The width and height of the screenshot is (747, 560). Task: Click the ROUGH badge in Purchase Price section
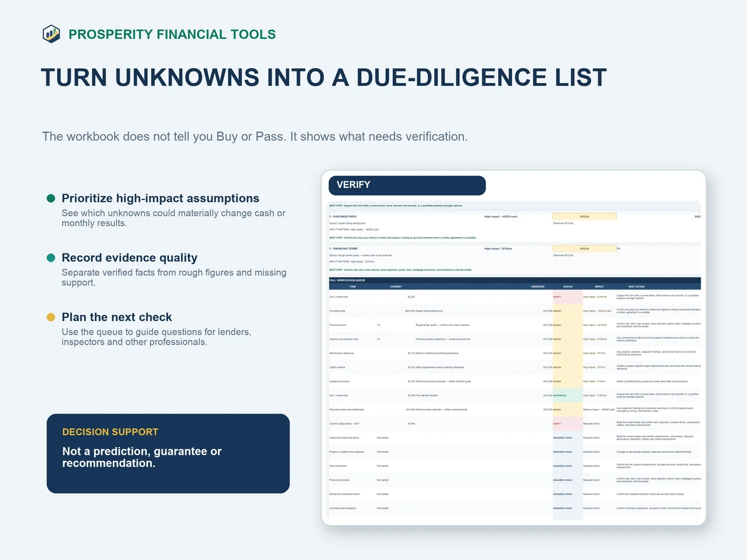point(584,217)
